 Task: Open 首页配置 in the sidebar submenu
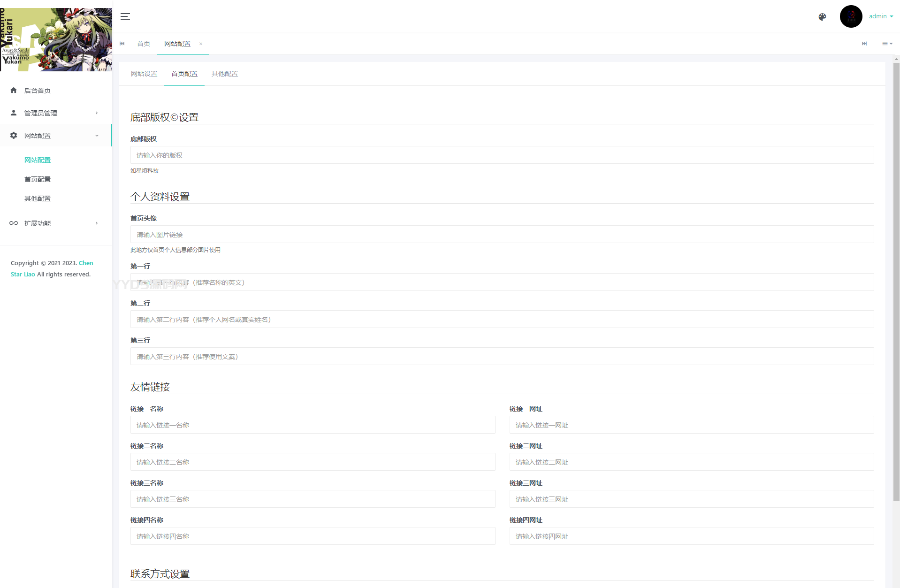(38, 179)
